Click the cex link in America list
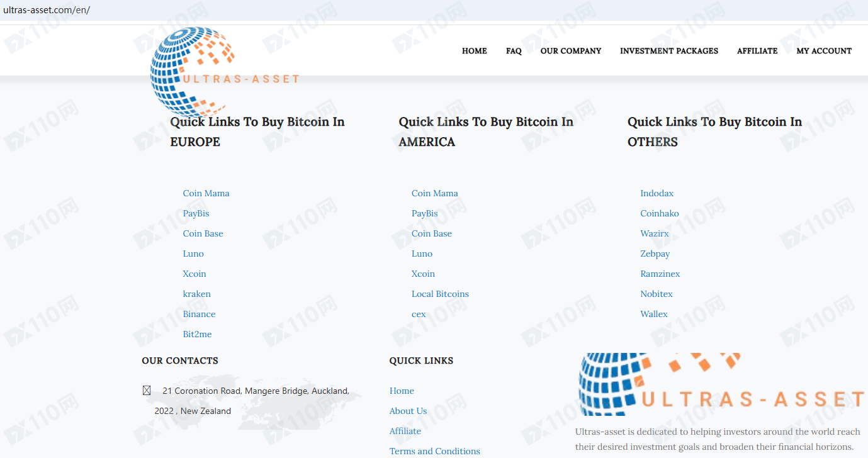 coord(419,314)
